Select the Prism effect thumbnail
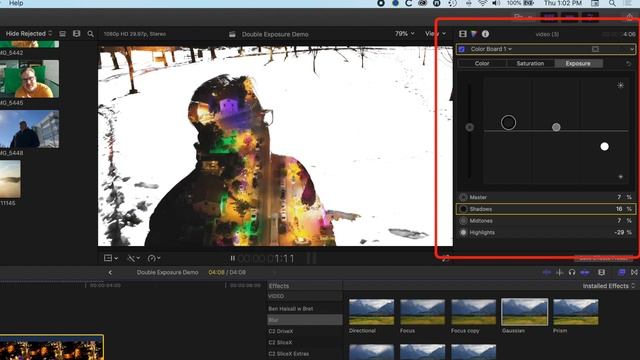The image size is (640, 360). [576, 312]
